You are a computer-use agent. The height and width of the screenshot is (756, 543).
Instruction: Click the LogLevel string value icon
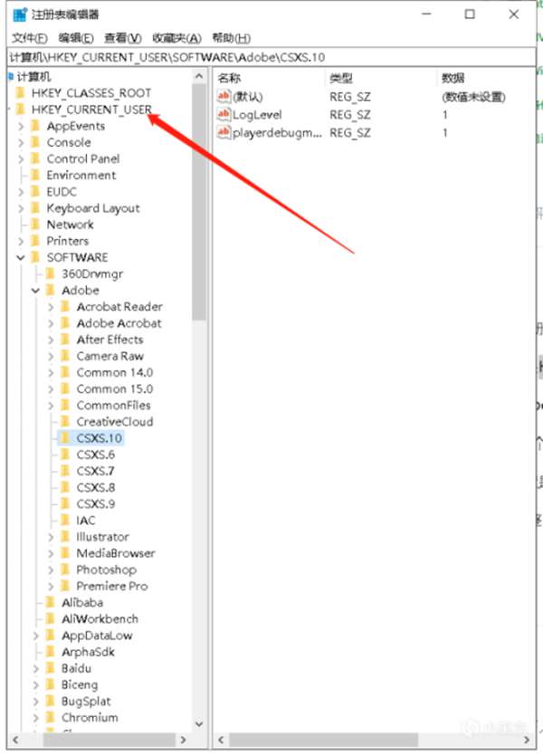pos(224,115)
